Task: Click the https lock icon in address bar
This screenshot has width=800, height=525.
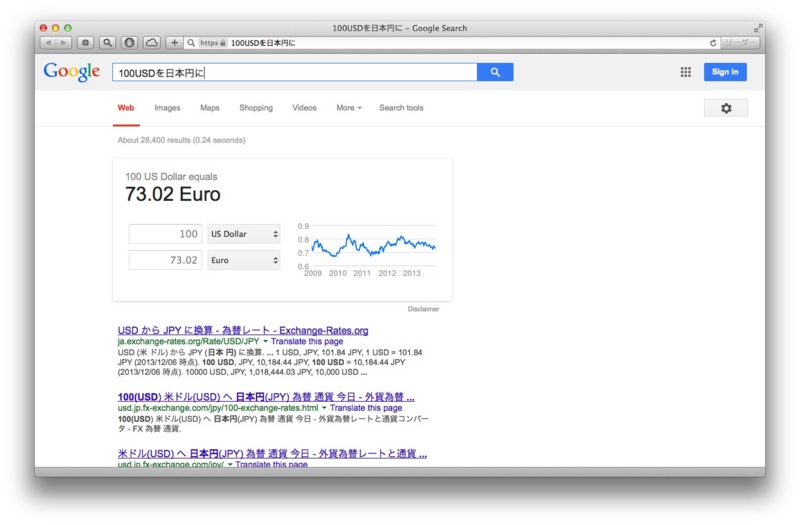Action: [x=223, y=43]
